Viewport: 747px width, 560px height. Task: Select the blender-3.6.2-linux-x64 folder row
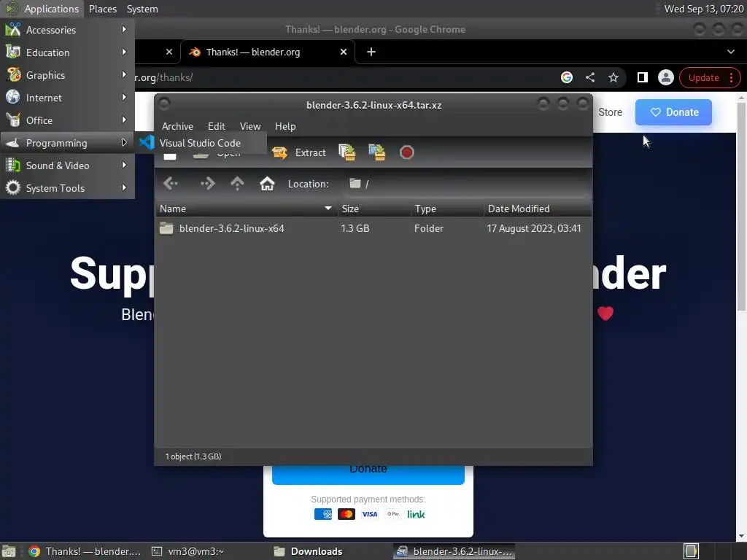click(x=373, y=228)
